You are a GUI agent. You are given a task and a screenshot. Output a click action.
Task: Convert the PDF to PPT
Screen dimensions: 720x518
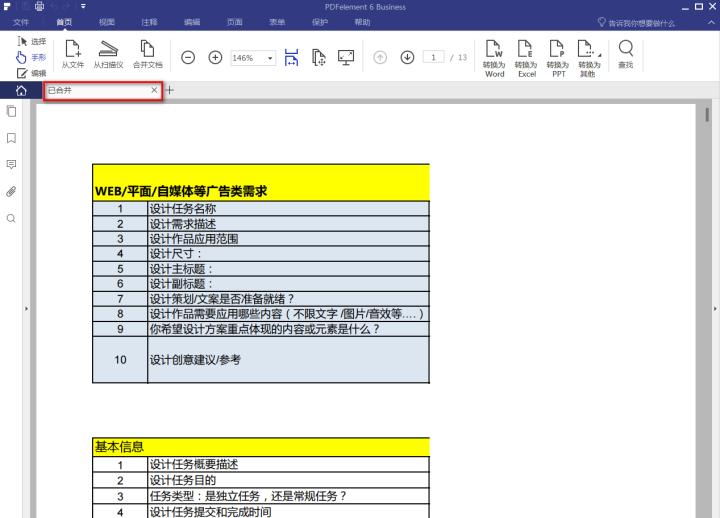[557, 58]
